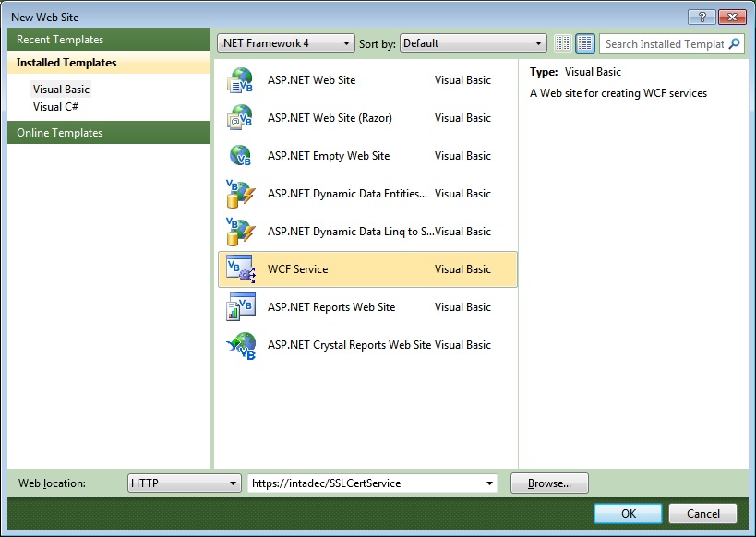
Task: Select ASP.NET Empty Web Site template name
Action: coord(329,156)
